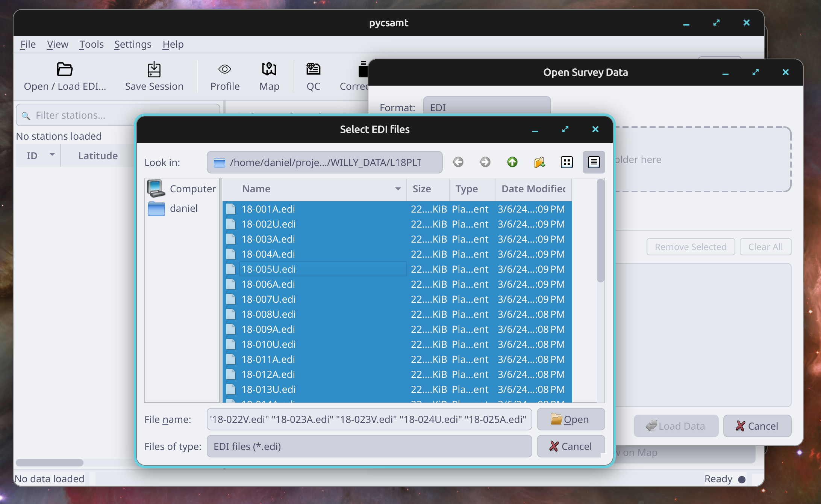Select file 18-008U.edi
821x504 pixels.
point(397,314)
